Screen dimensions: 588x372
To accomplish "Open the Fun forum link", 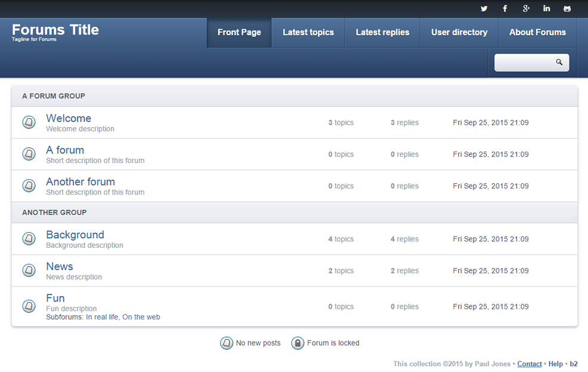I will tap(55, 298).
